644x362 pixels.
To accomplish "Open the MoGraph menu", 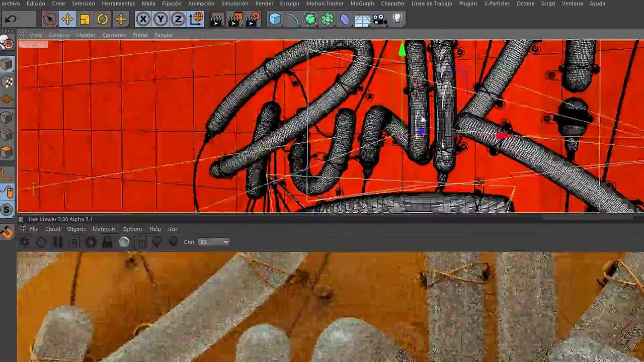I will click(x=362, y=4).
